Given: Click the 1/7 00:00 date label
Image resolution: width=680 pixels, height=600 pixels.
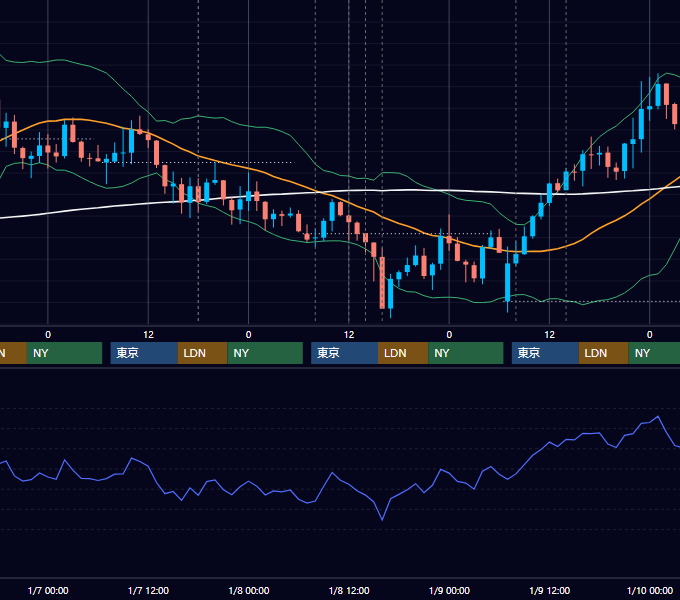Looking at the screenshot, I should pos(48,590).
